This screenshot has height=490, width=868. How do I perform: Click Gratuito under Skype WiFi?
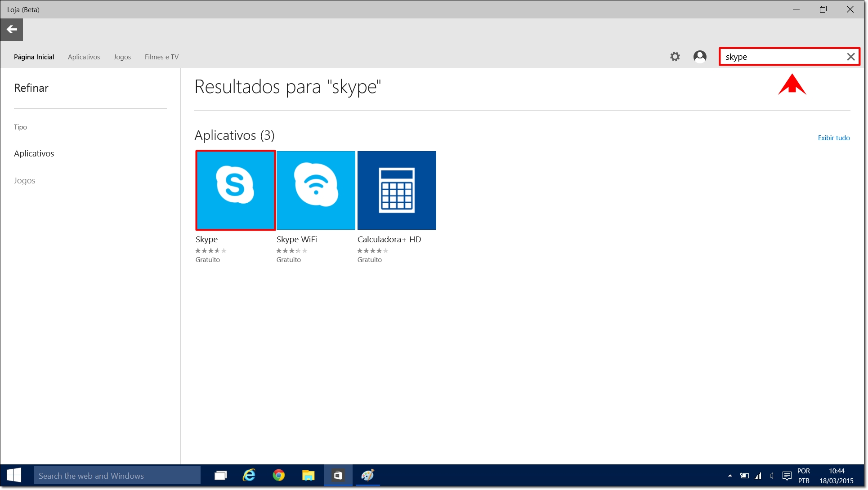pyautogui.click(x=289, y=260)
